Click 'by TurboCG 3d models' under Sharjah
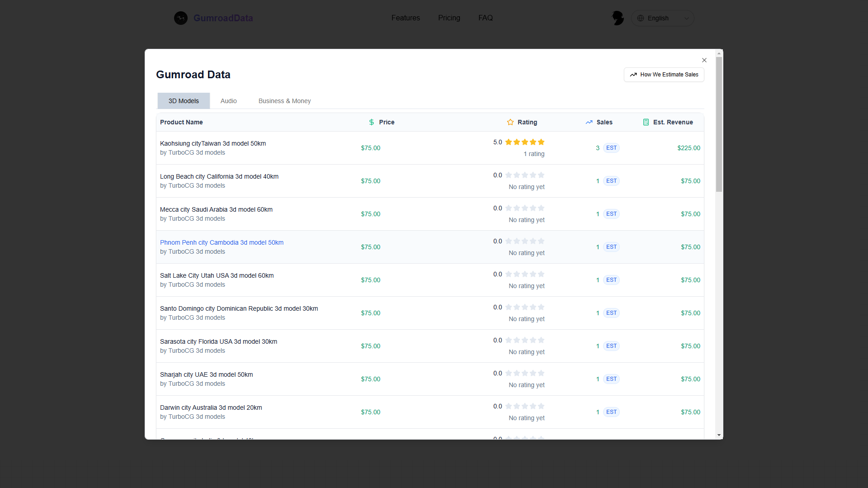This screenshot has width=868, height=488. [193, 384]
